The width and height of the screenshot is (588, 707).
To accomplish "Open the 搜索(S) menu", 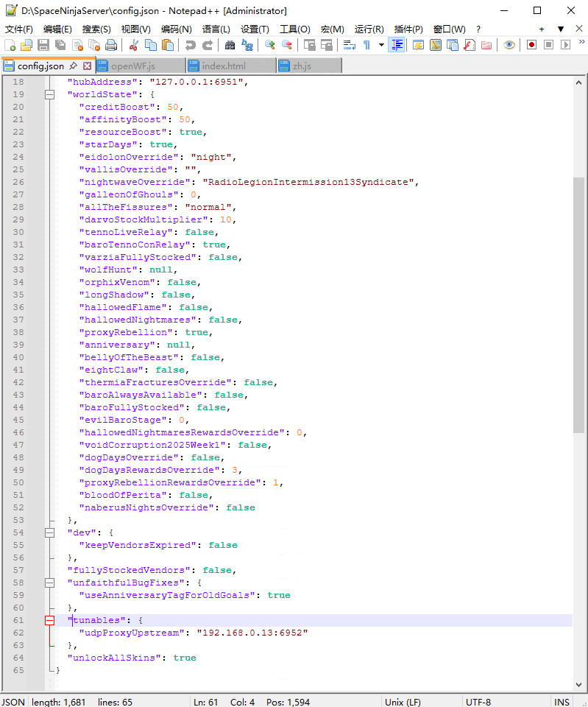I will tap(96, 29).
